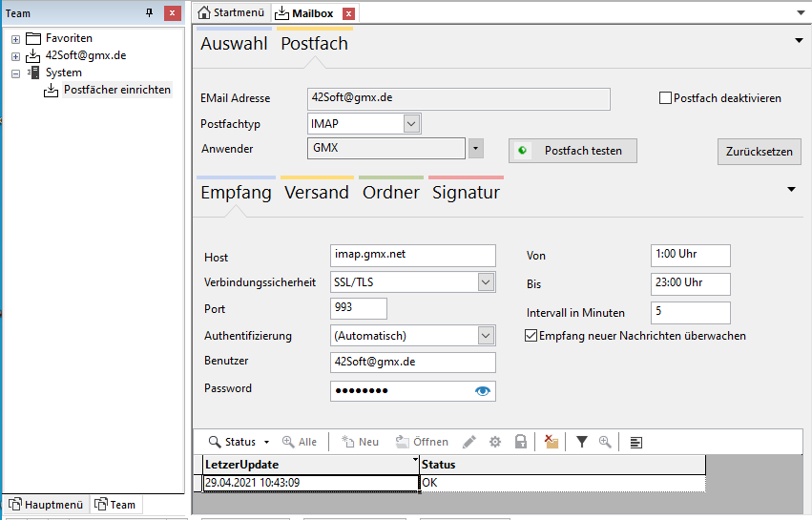Click the 42Soft@gmx.de inbox tray icon
This screenshot has width=812, height=520.
(33, 55)
